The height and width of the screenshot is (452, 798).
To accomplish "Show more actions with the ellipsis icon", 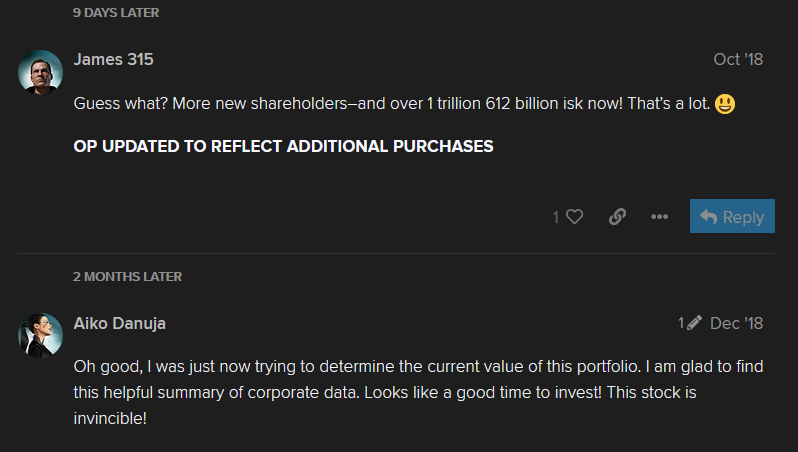I will [659, 217].
